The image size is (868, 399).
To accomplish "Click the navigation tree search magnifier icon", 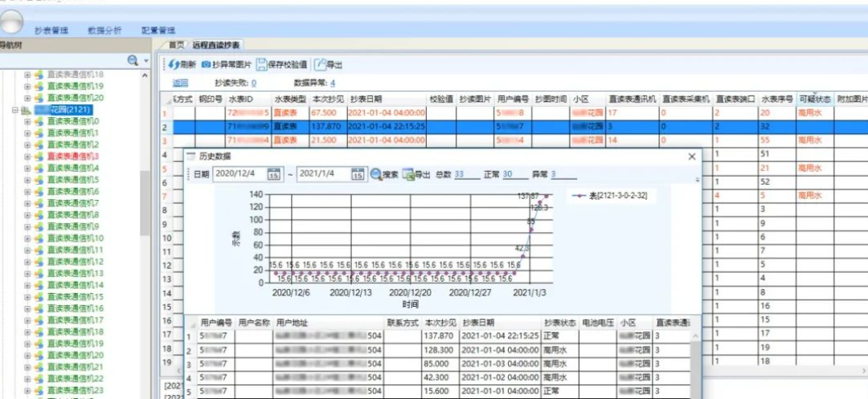I will click(133, 61).
